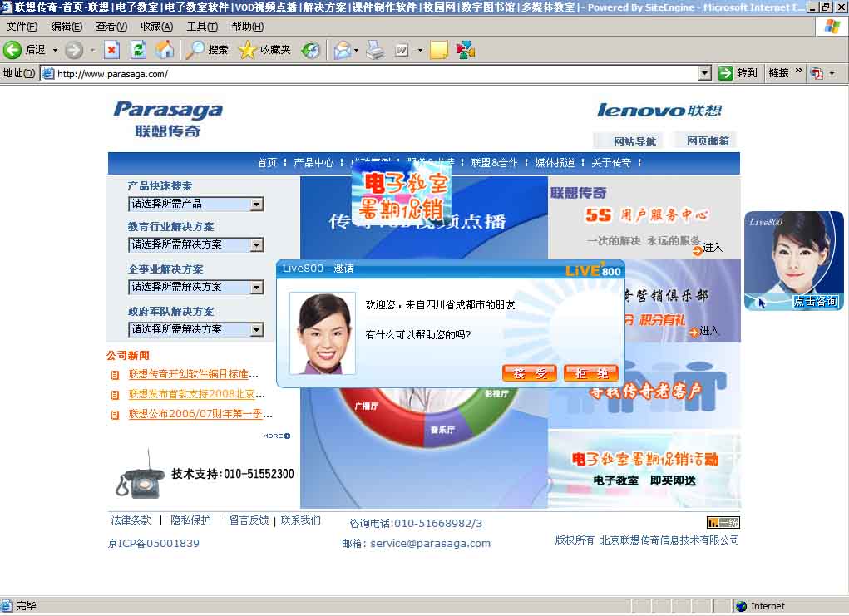Click the PDF converter icon beside links bar
Image resolution: width=849 pixels, height=616 pixels.
(x=817, y=72)
